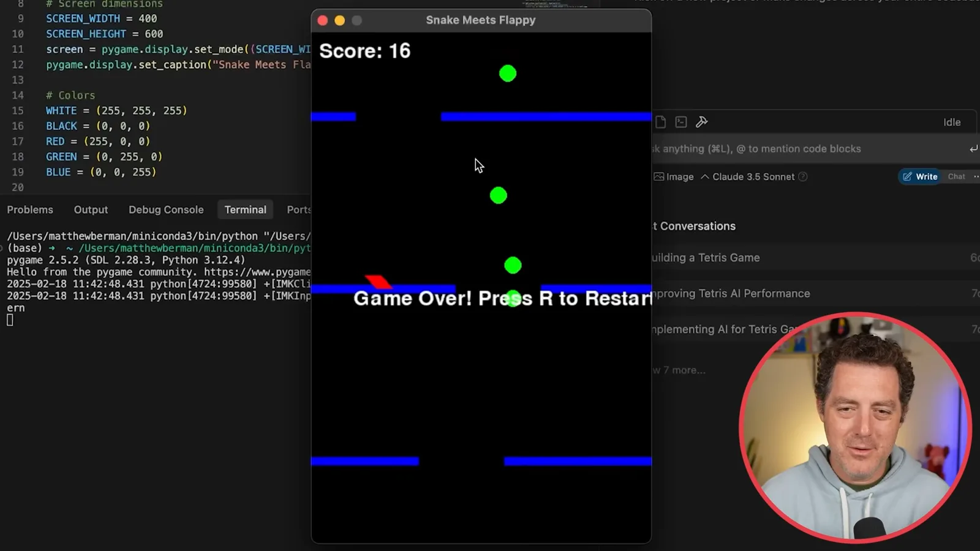Image resolution: width=980 pixels, height=551 pixels.
Task: Click the Snake Meets Flappy title bar
Action: coord(481,20)
